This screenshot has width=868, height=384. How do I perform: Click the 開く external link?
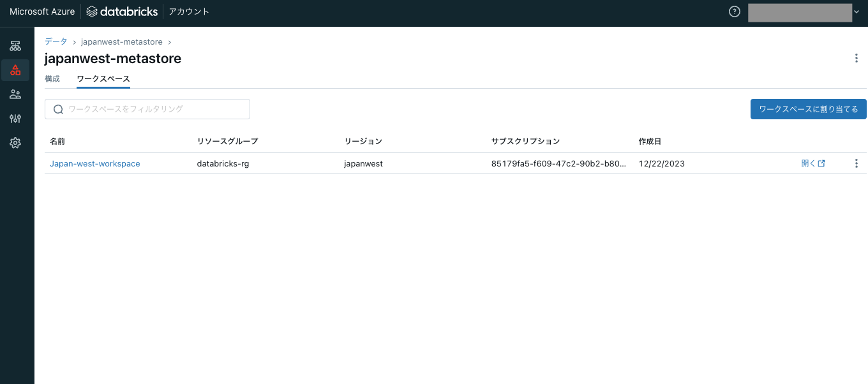click(813, 163)
